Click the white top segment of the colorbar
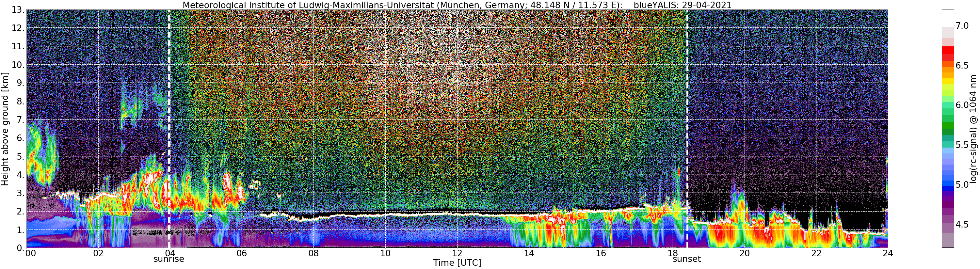The image size is (980, 269). (x=948, y=18)
